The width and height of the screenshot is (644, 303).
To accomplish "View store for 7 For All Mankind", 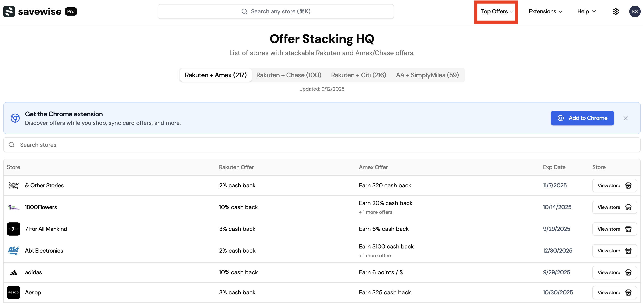I will click(614, 229).
